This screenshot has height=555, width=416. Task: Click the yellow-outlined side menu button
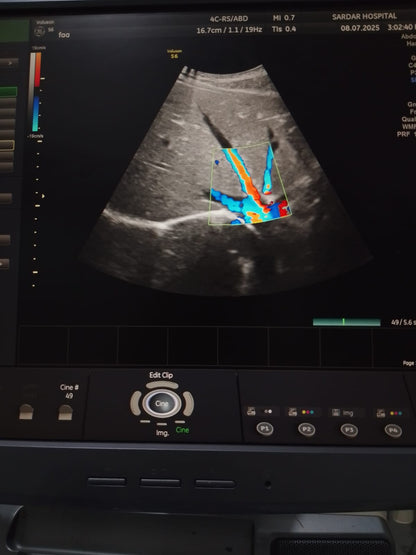point(7,145)
